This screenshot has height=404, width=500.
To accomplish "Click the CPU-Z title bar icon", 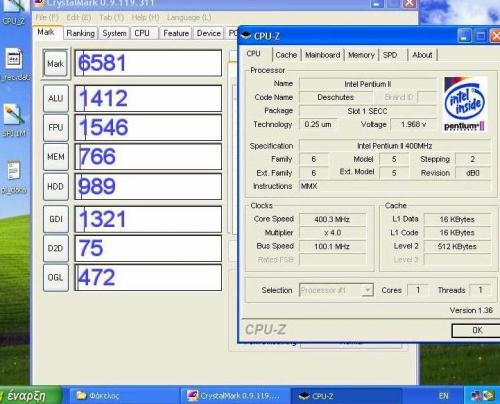I will [246, 36].
